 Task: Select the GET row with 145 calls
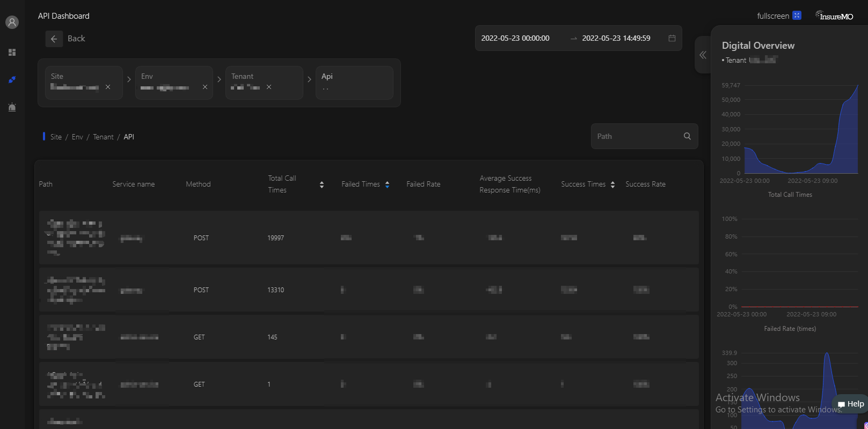pos(369,337)
